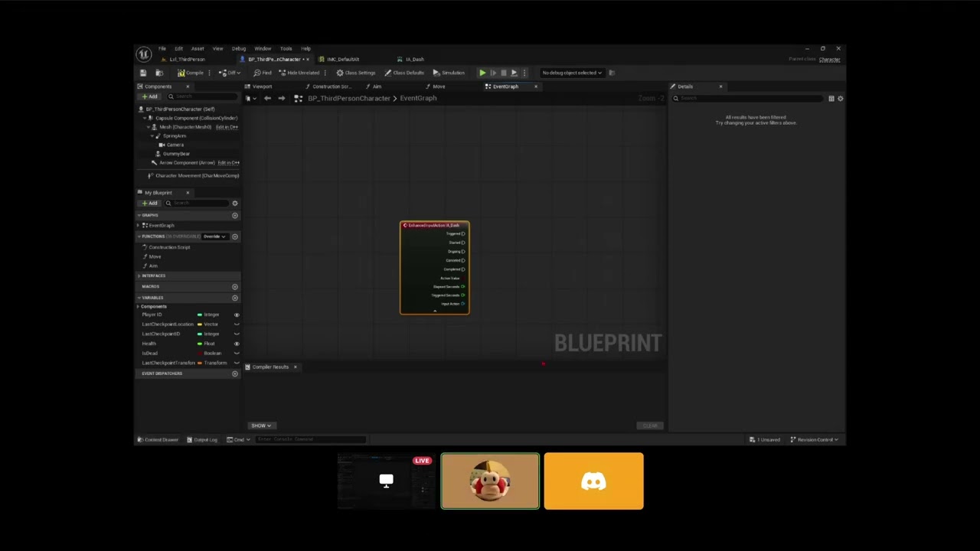Image resolution: width=980 pixels, height=551 pixels.
Task: Open the Construction Script graph tab
Action: tap(332, 86)
